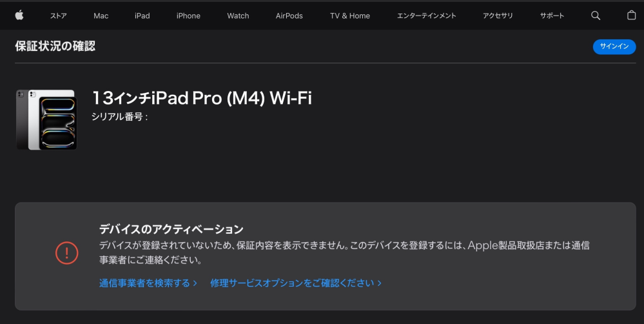This screenshot has height=324, width=644.
Task: Open the shopping bag icon
Action: click(631, 15)
